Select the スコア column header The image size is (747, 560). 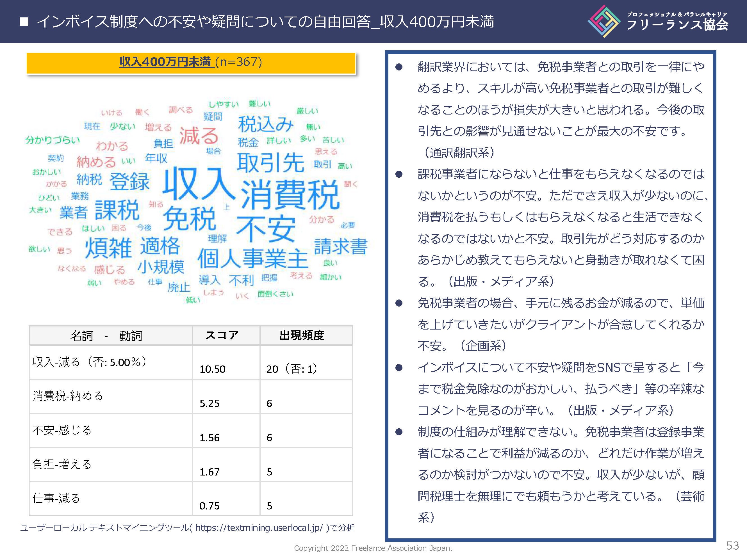[x=222, y=335]
